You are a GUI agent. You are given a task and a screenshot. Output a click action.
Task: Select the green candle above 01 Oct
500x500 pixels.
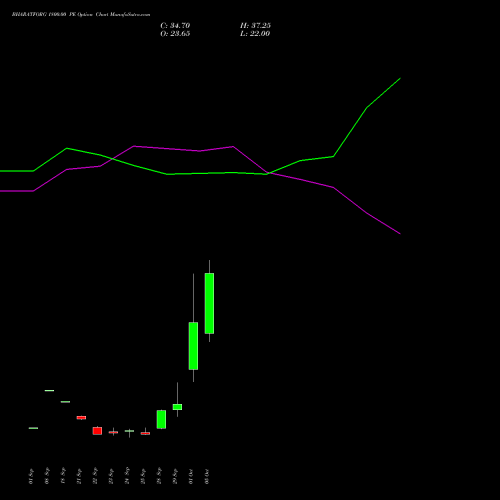[x=193, y=346]
